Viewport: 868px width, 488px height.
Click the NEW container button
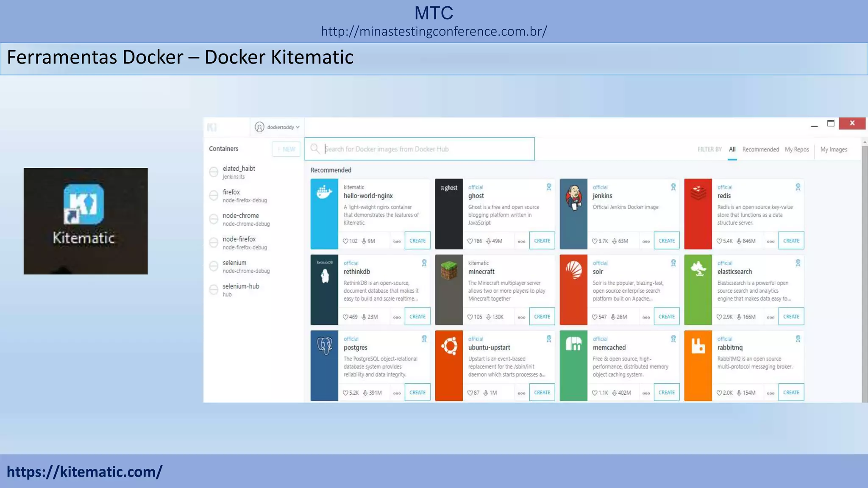[286, 149]
